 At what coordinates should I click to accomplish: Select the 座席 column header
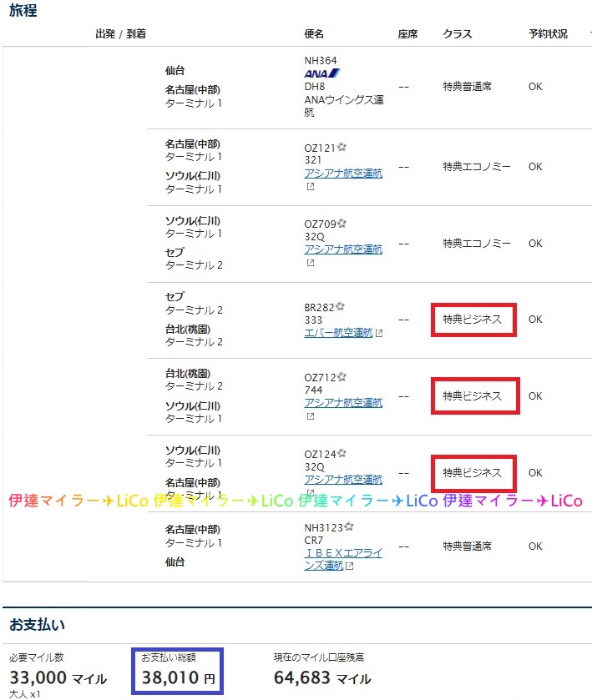point(408,34)
